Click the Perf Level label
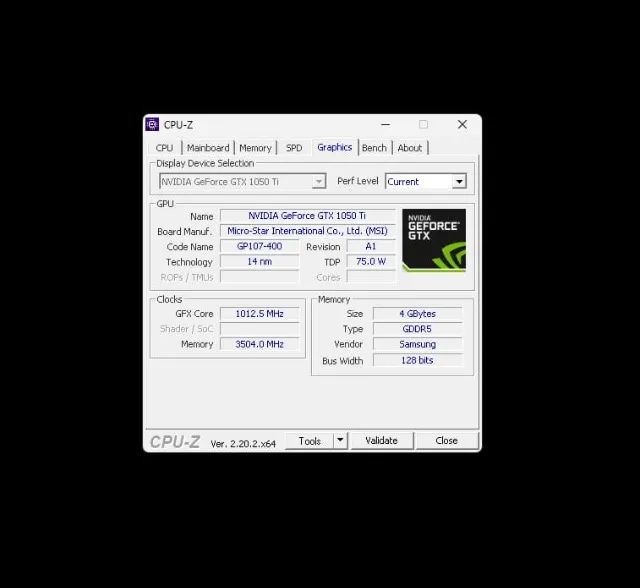 358,181
